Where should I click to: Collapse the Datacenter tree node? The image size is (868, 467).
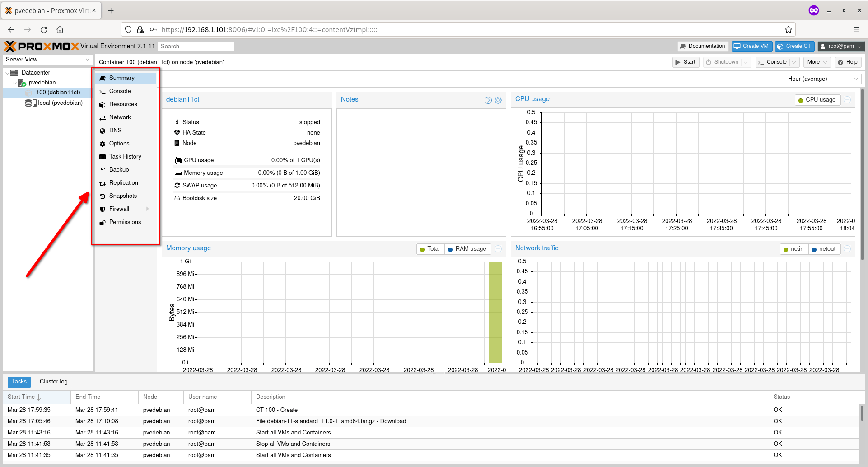point(7,73)
